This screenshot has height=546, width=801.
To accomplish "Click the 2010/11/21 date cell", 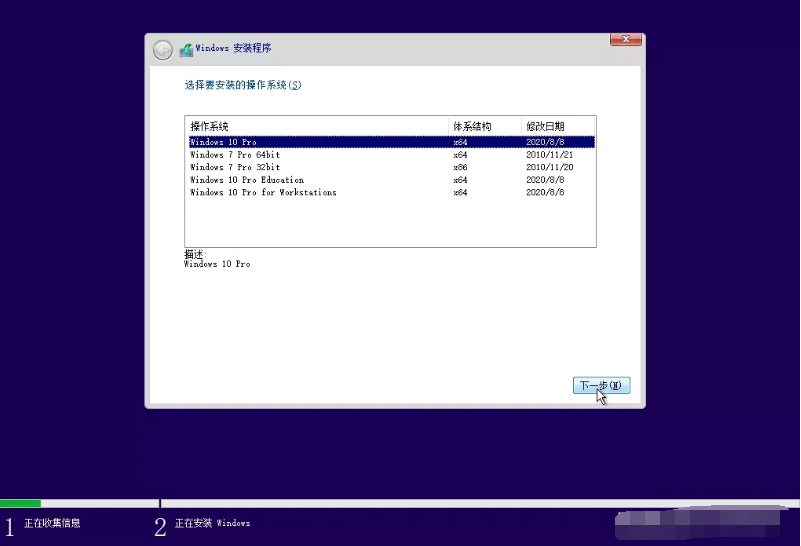I will point(550,155).
